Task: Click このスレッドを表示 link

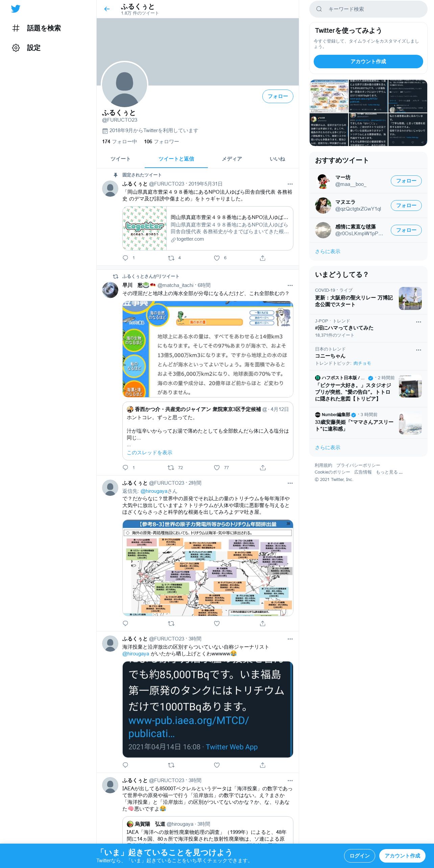Action: (149, 453)
